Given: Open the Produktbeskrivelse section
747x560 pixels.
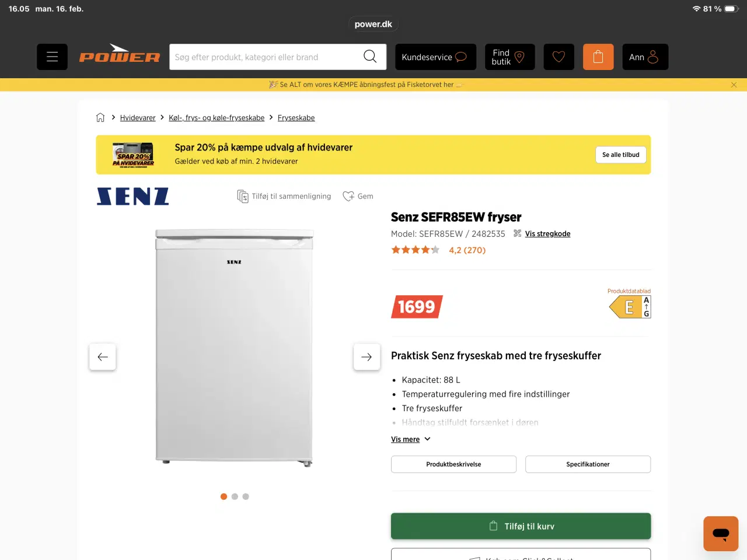Looking at the screenshot, I should tap(453, 464).
